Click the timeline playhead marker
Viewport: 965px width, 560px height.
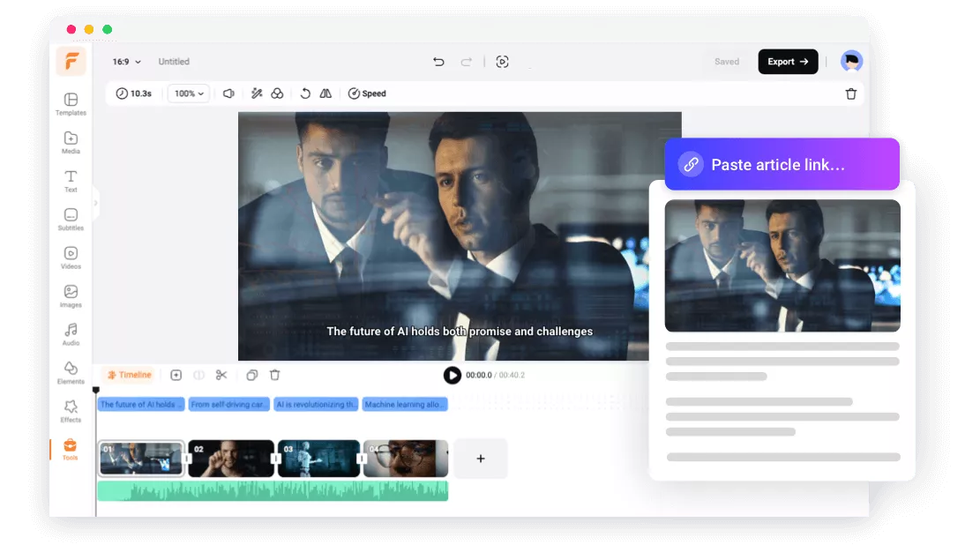(x=96, y=390)
